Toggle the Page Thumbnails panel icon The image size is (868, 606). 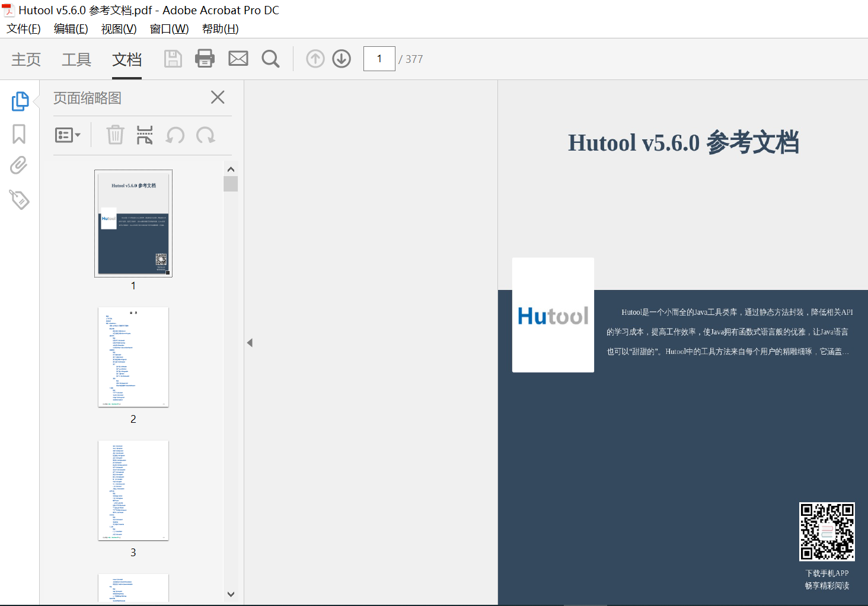click(x=20, y=101)
